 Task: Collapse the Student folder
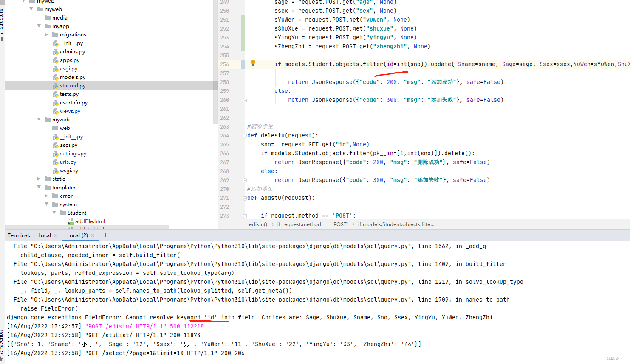[x=54, y=213]
